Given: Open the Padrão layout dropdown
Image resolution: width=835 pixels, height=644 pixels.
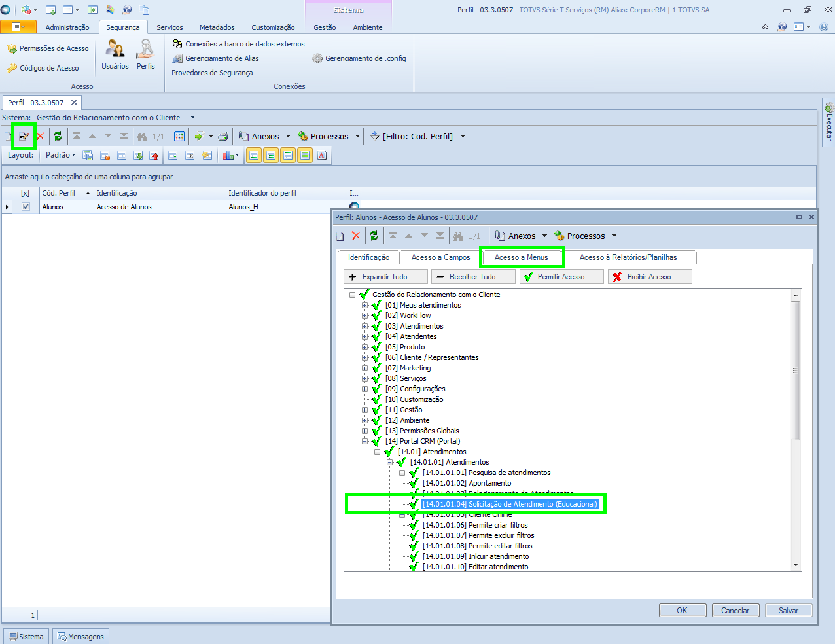Looking at the screenshot, I should [x=60, y=155].
